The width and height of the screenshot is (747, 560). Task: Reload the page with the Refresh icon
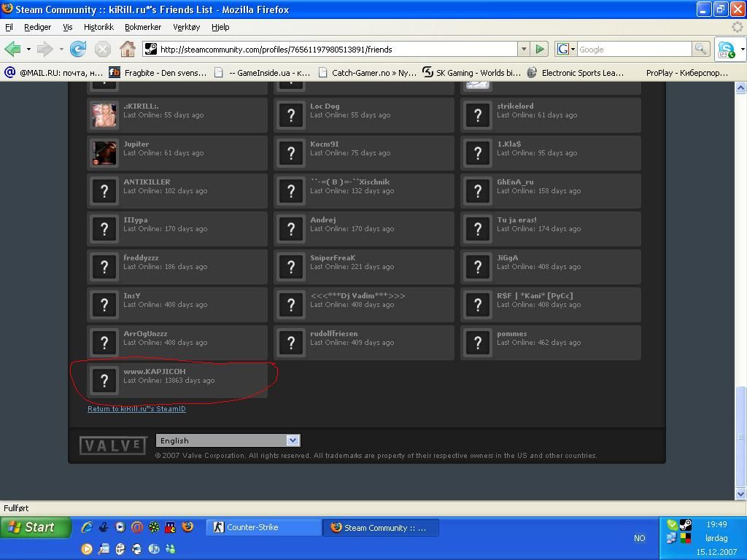78,49
